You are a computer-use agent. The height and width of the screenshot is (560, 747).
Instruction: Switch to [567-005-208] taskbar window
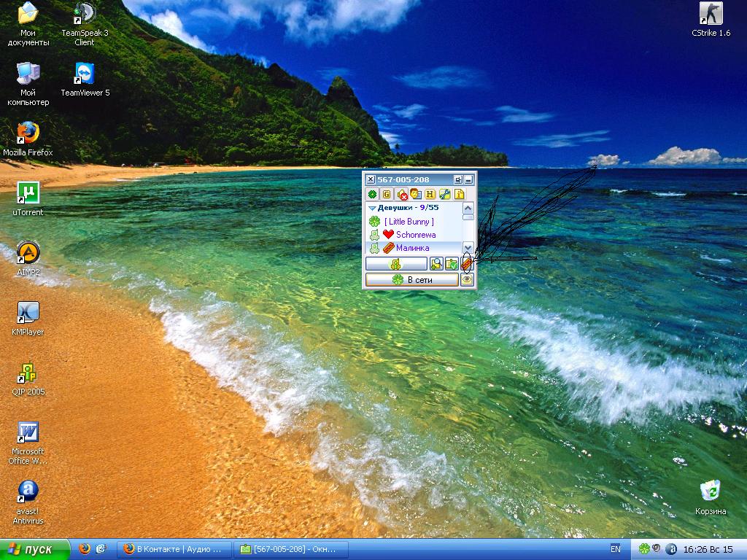pos(291,550)
